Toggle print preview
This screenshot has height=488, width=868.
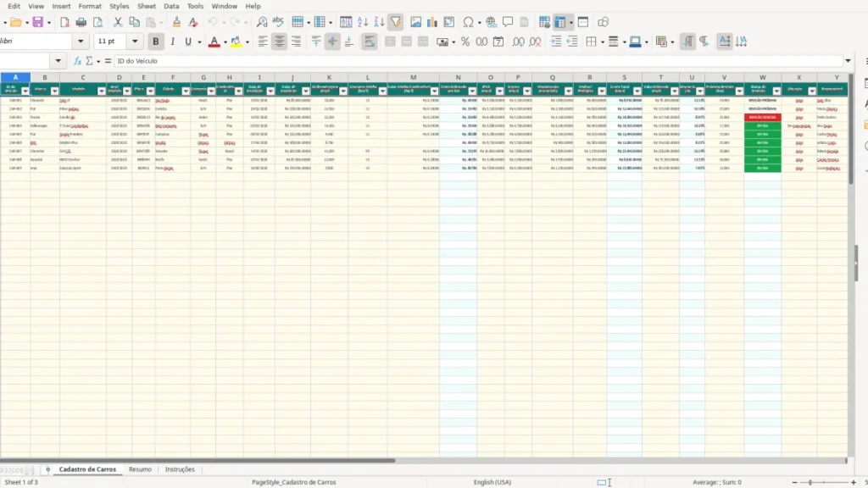[x=98, y=22]
